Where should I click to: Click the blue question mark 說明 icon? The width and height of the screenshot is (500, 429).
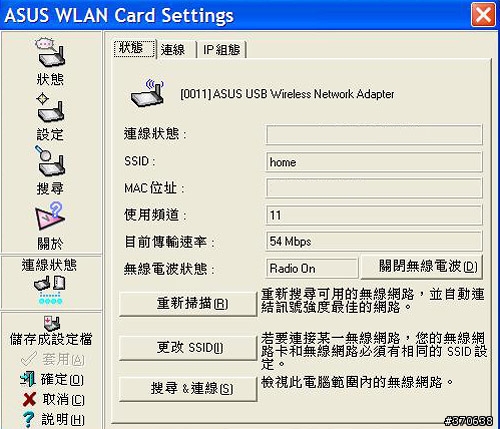click(x=28, y=420)
